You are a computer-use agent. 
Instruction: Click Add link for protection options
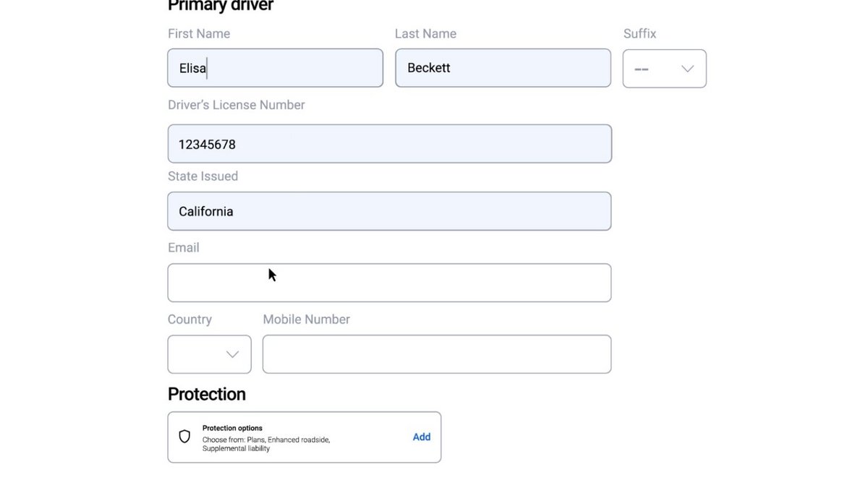click(421, 437)
